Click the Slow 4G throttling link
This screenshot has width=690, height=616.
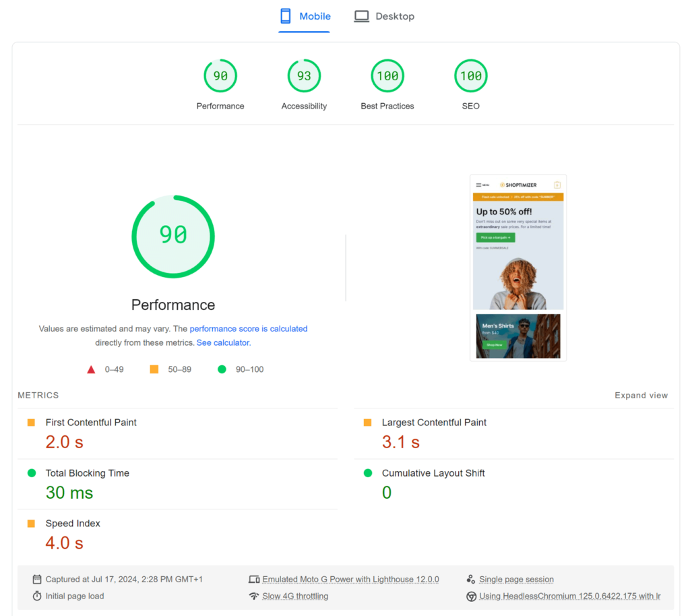point(295,596)
